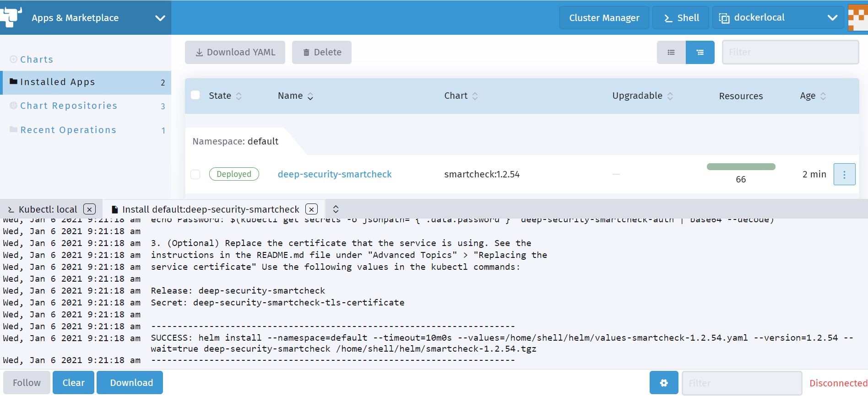The height and width of the screenshot is (396, 868).
Task: Click the smartcheck:1.2.54 chart cell
Action: click(x=482, y=174)
